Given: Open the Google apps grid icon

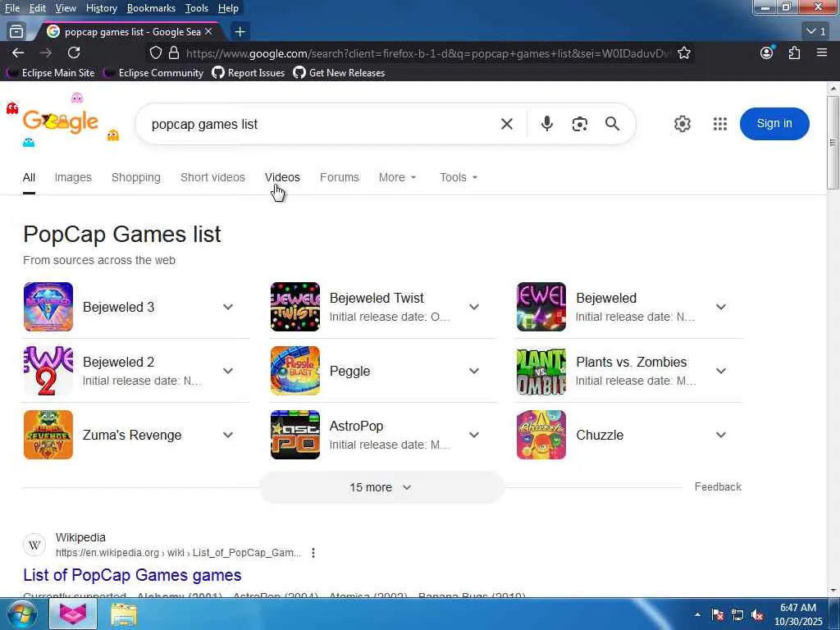Looking at the screenshot, I should coord(720,124).
